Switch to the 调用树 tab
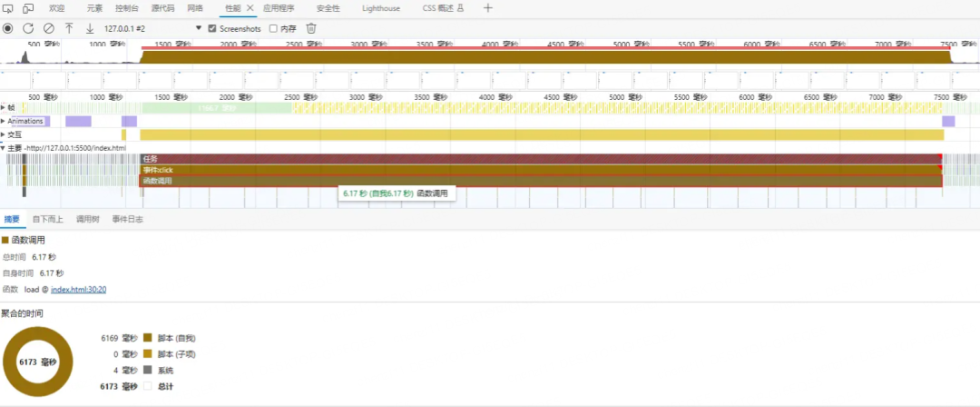This screenshot has width=980, height=407. pyautogui.click(x=87, y=219)
